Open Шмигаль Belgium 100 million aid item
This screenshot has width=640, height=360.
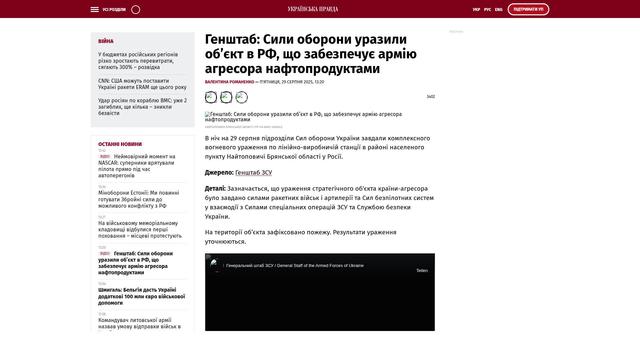pos(141,296)
